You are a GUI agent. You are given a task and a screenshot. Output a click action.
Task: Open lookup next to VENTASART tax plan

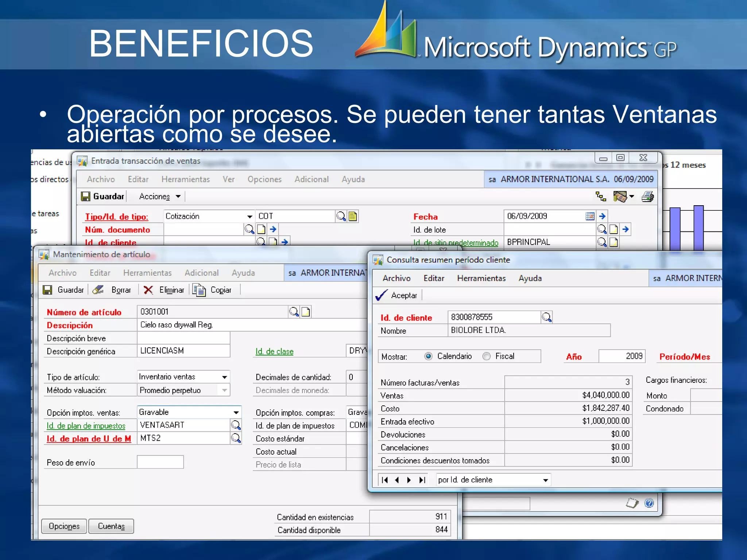point(236,425)
